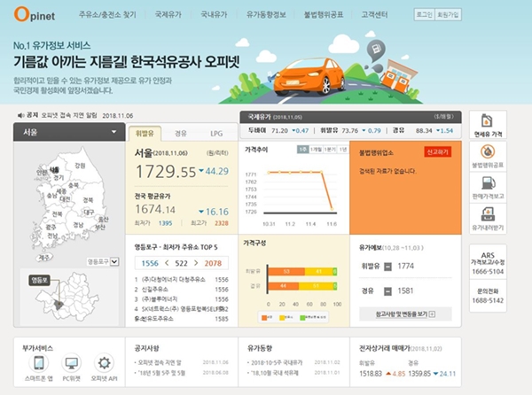Open 불법행위공표 sidebar icon
Screen dimensions: 532x395
point(488,151)
